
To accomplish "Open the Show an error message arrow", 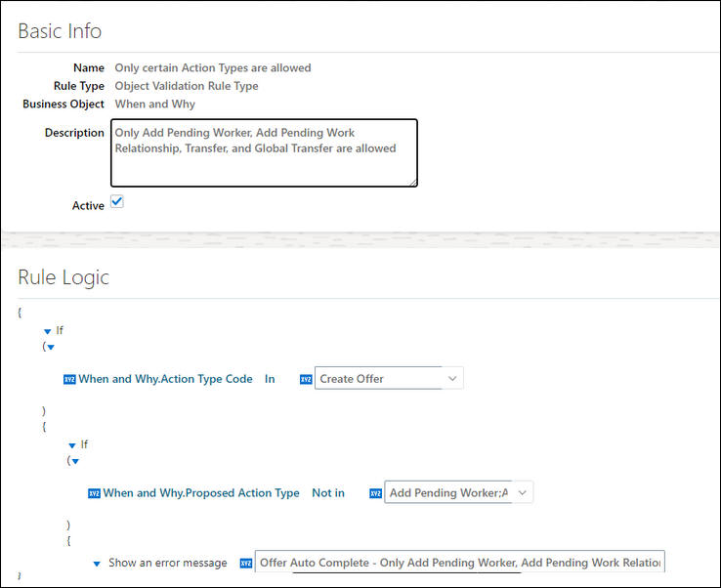I will click(x=97, y=564).
